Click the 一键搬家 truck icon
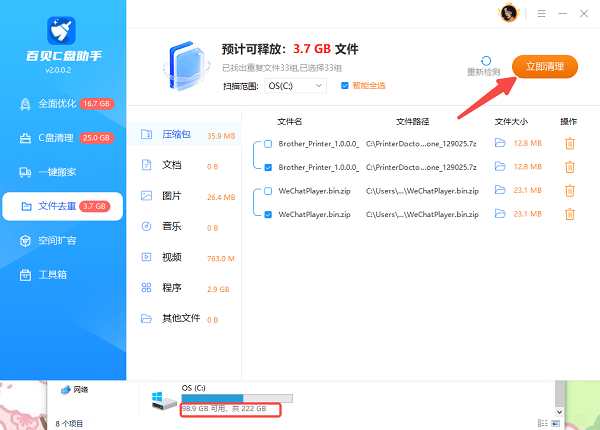This screenshot has width=600, height=430. click(25, 172)
